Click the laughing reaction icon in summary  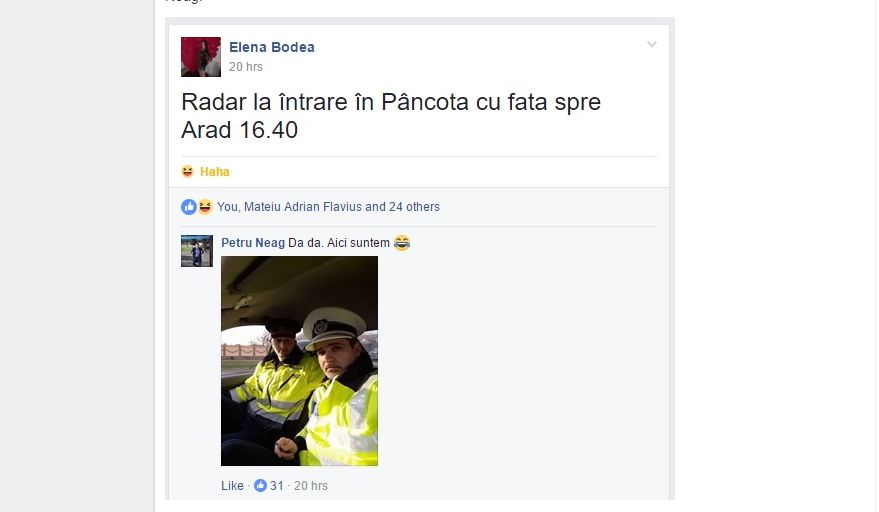point(205,207)
